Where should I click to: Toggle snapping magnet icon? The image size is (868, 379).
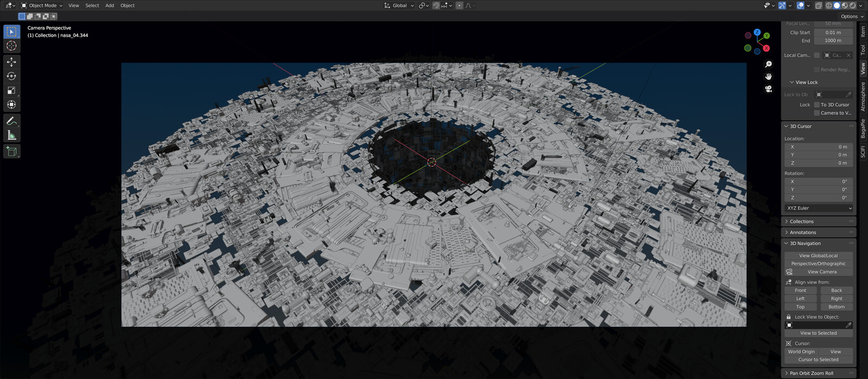pyautogui.click(x=436, y=5)
